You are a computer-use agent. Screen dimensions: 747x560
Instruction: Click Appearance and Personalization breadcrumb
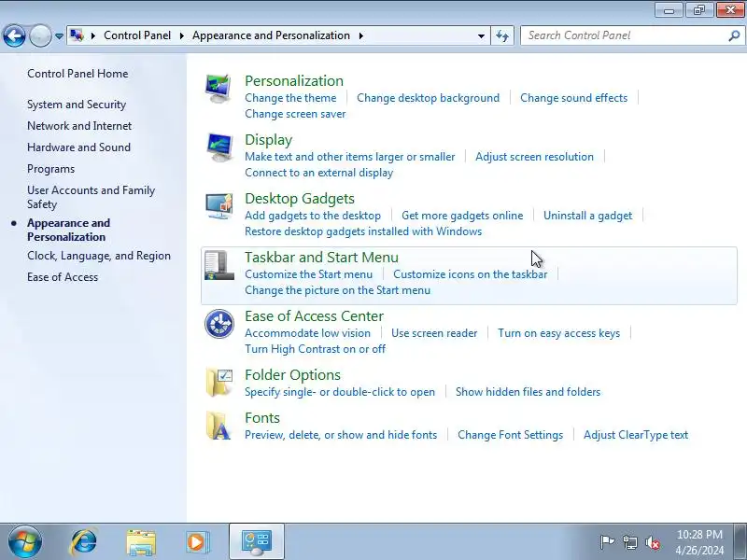[271, 35]
